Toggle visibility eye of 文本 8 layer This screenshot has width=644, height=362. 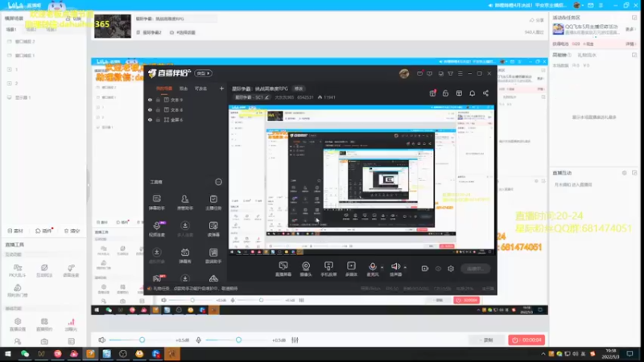click(x=150, y=109)
